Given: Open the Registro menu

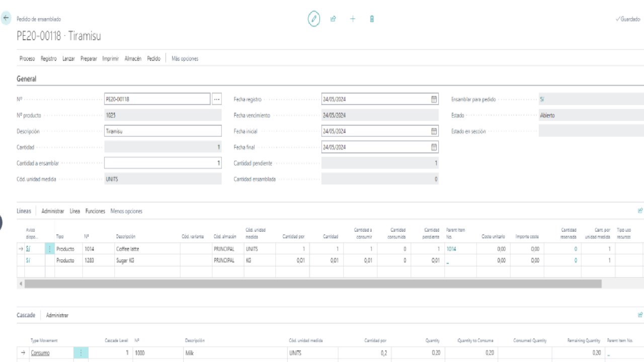Looking at the screenshot, I should 49,59.
